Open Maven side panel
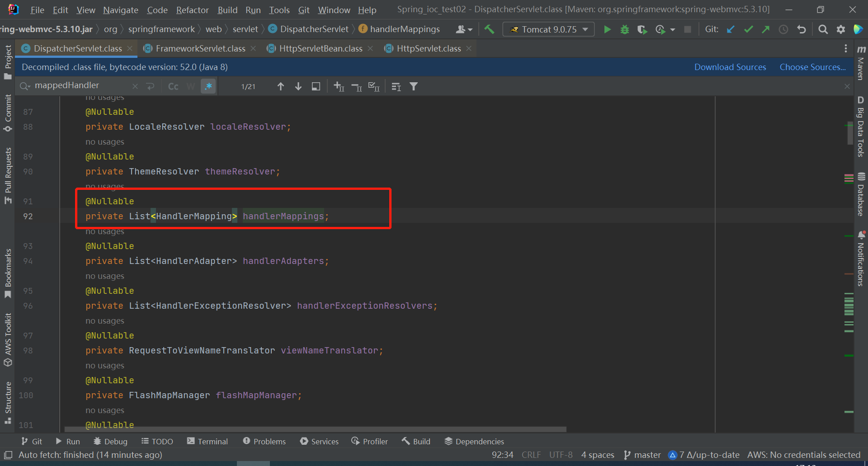868x466 pixels. click(861, 63)
